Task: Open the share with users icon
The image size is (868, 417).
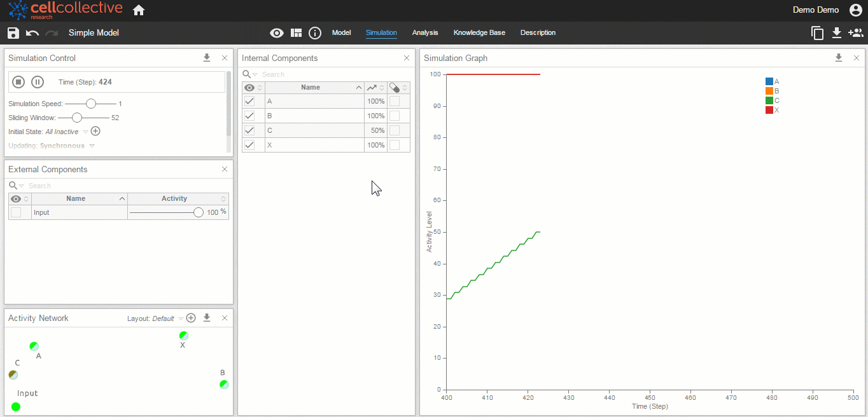Action: (856, 33)
